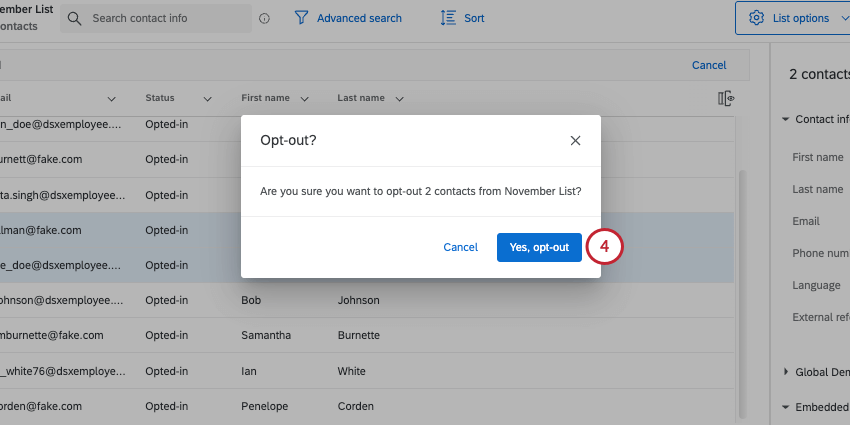Close the Opt-out dialog with X

[x=575, y=141]
